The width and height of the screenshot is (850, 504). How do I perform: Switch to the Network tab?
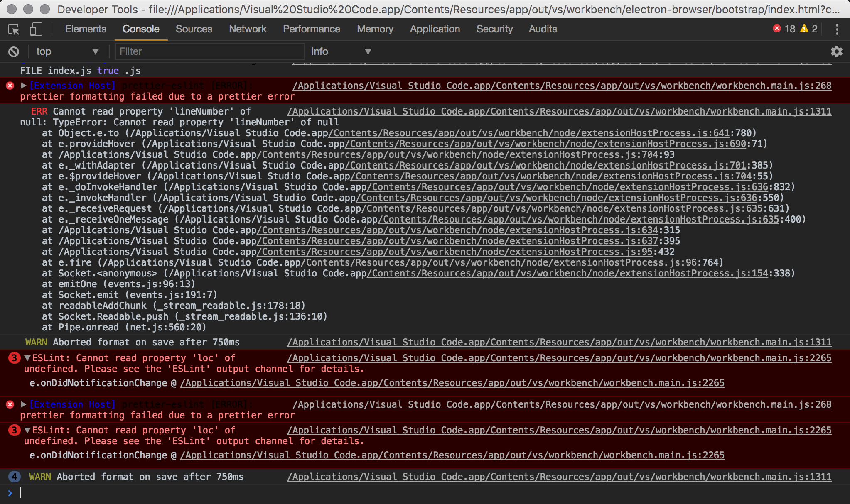(248, 29)
